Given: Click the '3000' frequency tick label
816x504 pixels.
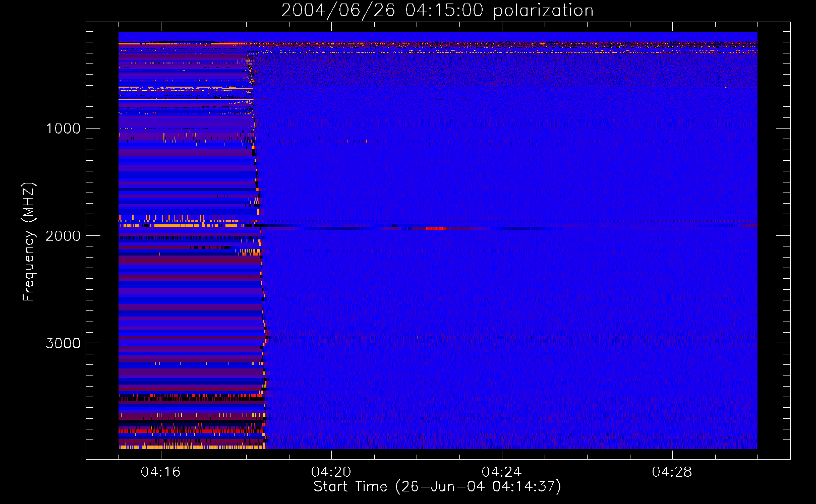Looking at the screenshot, I should [63, 343].
